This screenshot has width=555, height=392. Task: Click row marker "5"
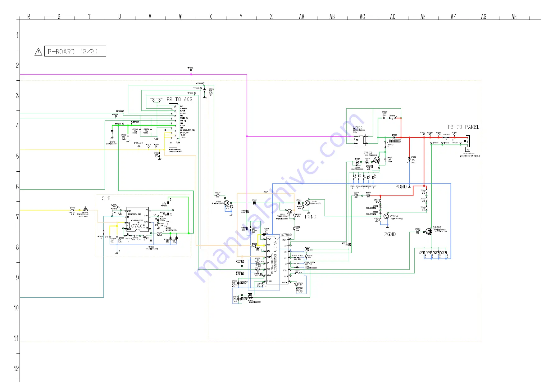click(17, 156)
